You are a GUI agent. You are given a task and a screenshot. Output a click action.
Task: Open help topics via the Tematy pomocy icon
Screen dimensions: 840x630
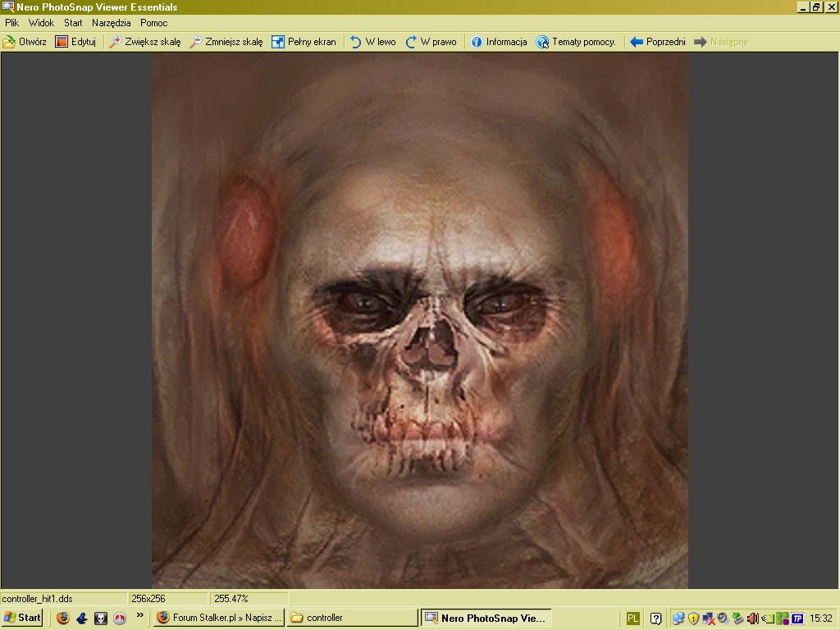point(542,42)
